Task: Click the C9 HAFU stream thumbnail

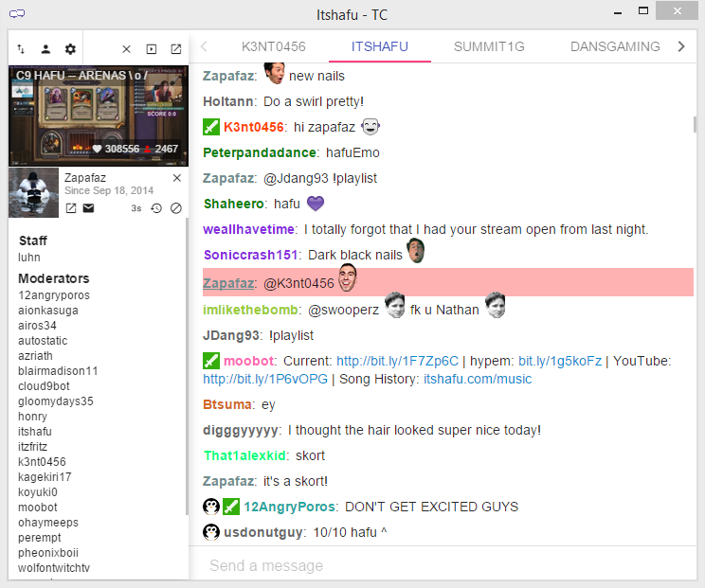Action: 99,116
